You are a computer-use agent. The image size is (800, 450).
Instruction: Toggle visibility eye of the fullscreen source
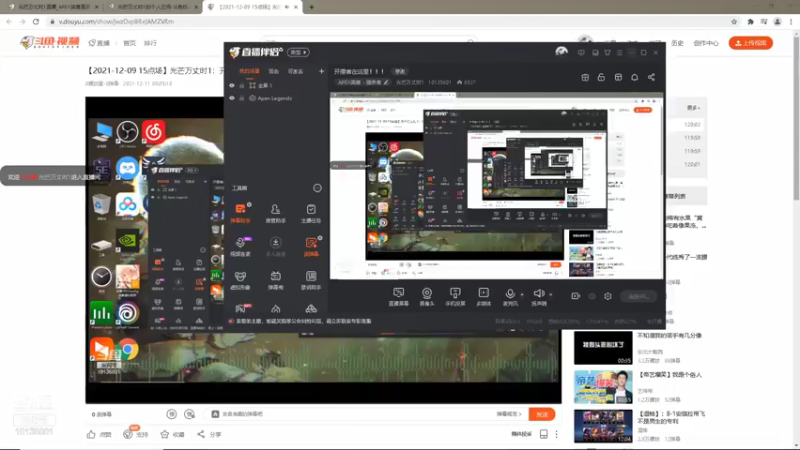coord(232,85)
